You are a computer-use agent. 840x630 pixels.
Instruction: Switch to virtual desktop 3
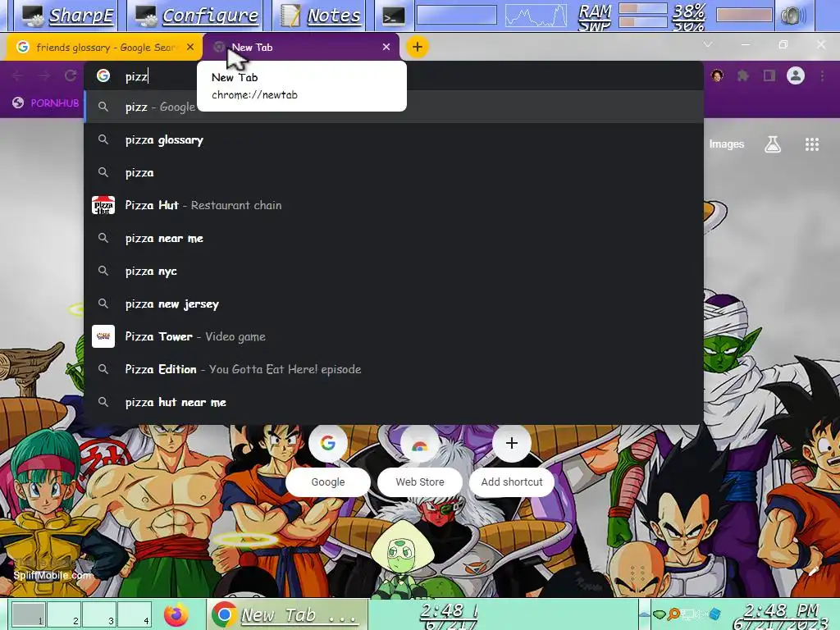coord(99,614)
